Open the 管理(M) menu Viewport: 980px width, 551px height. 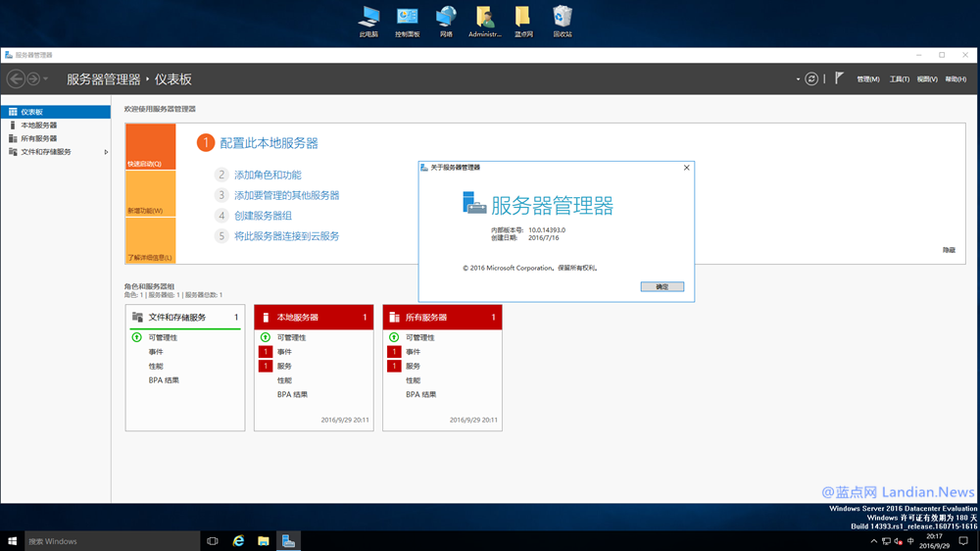[x=868, y=79]
